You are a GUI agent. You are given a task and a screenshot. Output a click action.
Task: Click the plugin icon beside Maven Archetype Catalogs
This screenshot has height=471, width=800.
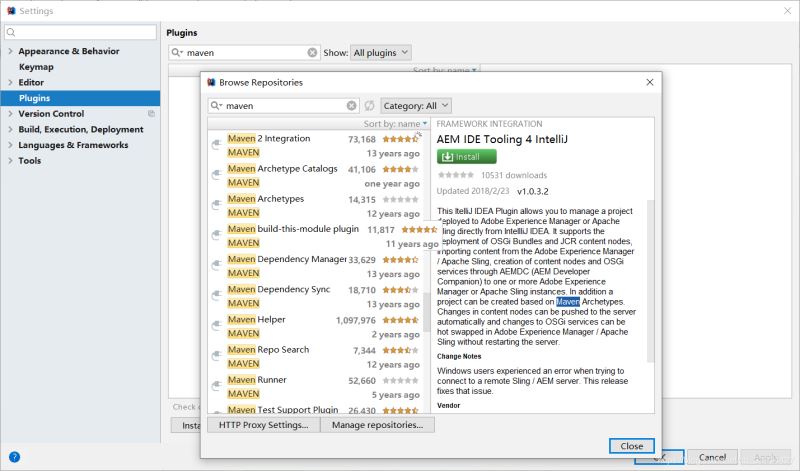pos(217,175)
